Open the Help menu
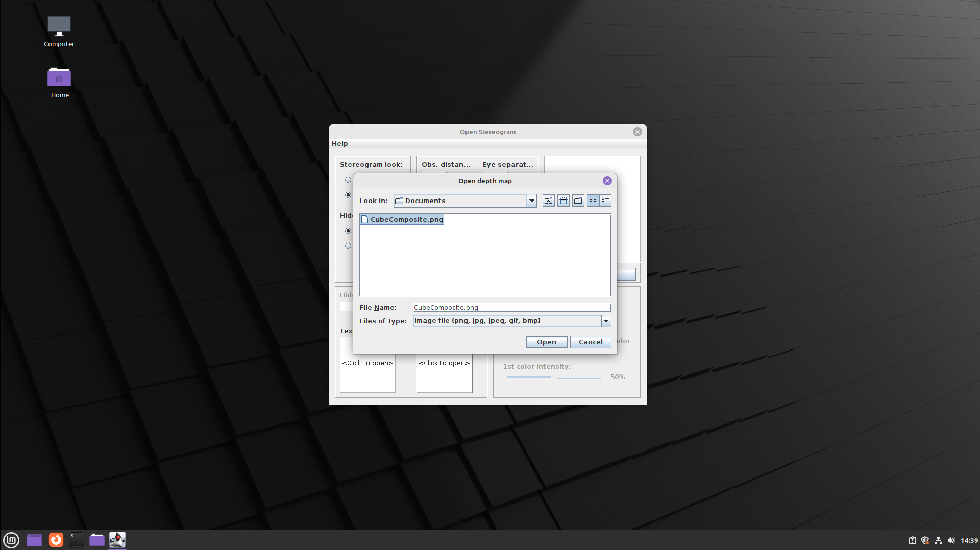 point(339,144)
